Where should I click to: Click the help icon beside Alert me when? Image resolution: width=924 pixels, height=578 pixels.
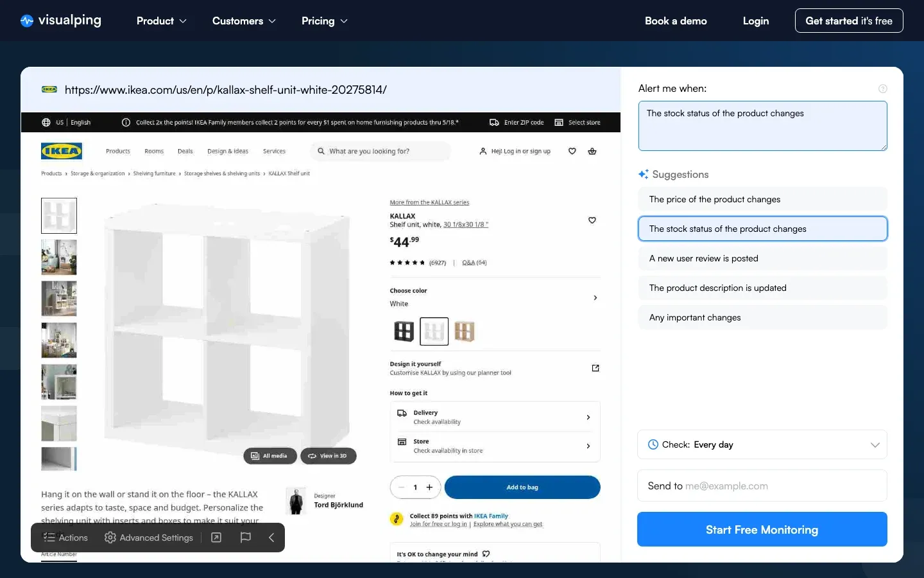click(x=883, y=89)
